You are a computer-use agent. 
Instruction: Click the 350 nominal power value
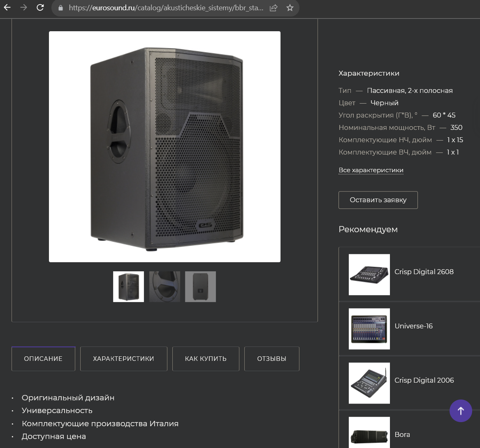click(456, 127)
